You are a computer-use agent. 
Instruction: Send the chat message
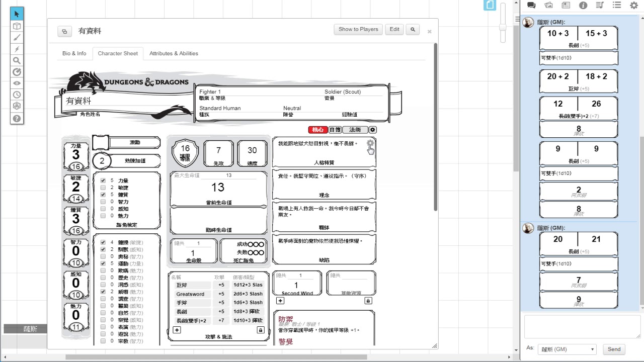[614, 349]
